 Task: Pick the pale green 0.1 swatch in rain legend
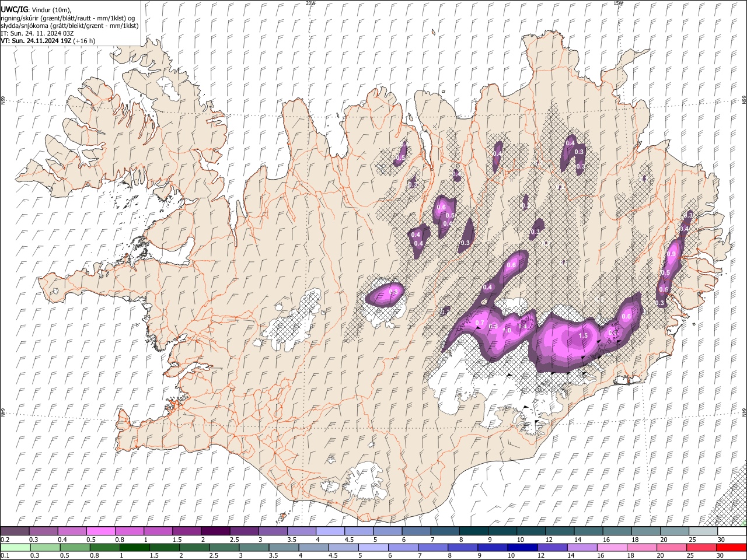pyautogui.click(x=15, y=547)
